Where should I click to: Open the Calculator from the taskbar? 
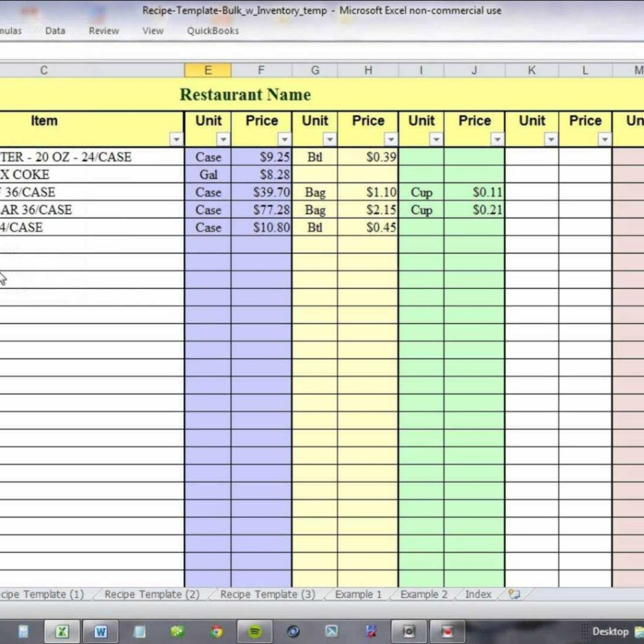pyautogui.click(x=22, y=631)
